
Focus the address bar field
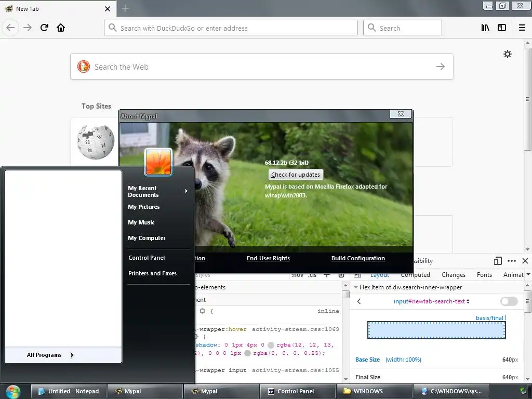(231, 28)
